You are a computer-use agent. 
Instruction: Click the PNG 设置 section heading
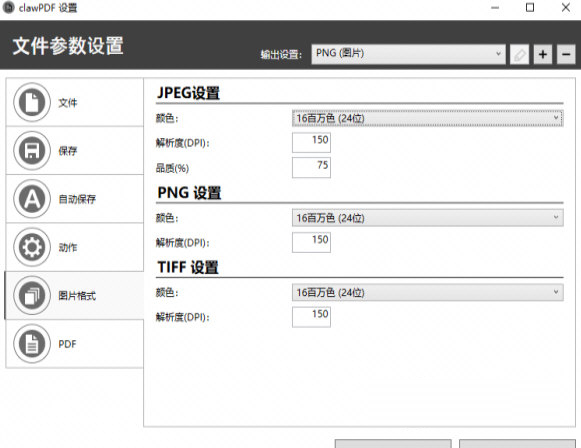click(189, 193)
